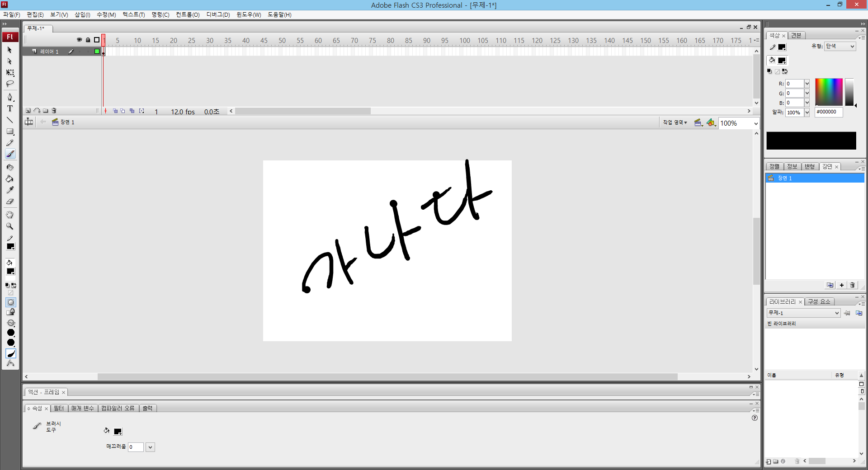
Task: Toggle show all layers as outlines
Action: point(97,40)
